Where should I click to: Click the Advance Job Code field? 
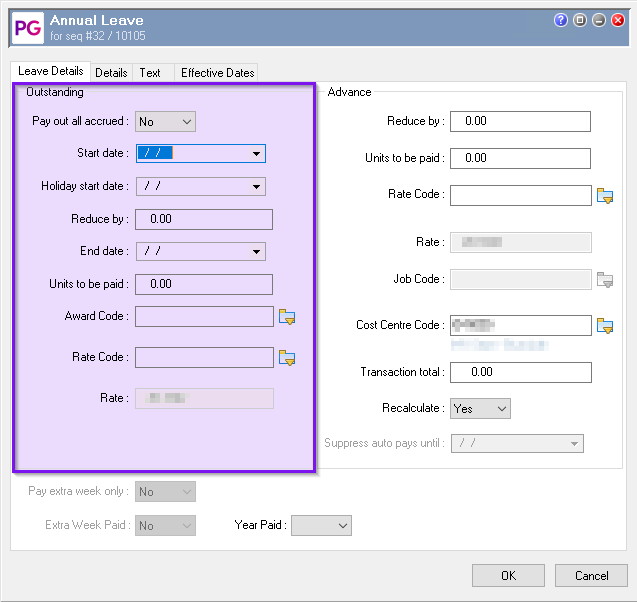point(521,279)
